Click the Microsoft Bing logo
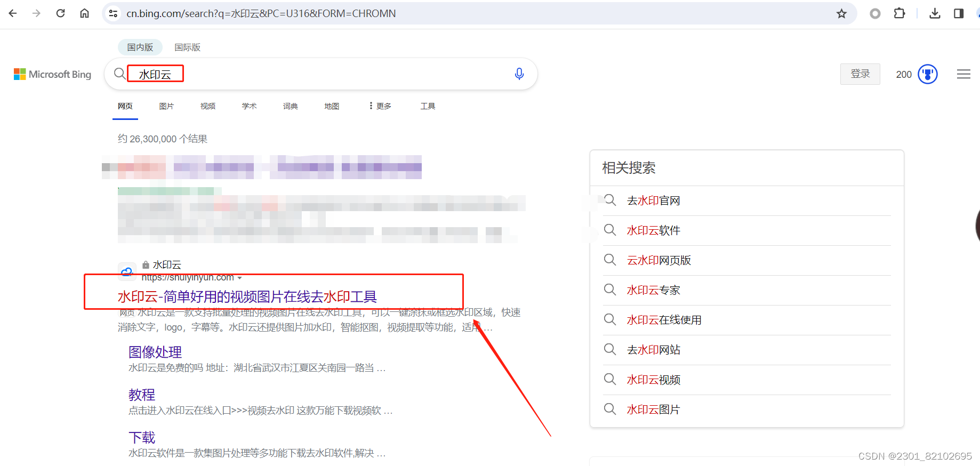The width and height of the screenshot is (980, 466). click(52, 74)
